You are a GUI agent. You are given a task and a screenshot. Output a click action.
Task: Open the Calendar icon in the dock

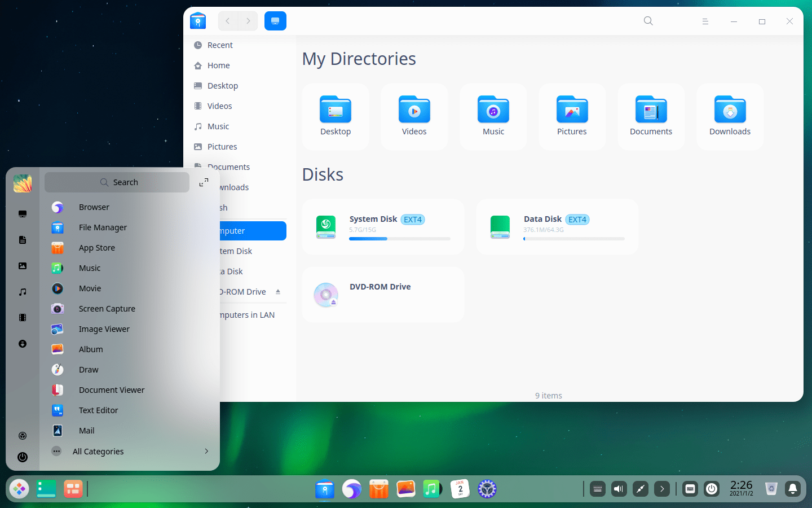click(x=460, y=489)
